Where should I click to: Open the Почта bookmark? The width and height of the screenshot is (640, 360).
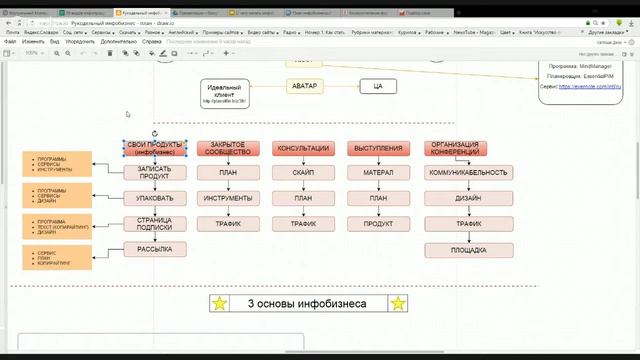13,32
